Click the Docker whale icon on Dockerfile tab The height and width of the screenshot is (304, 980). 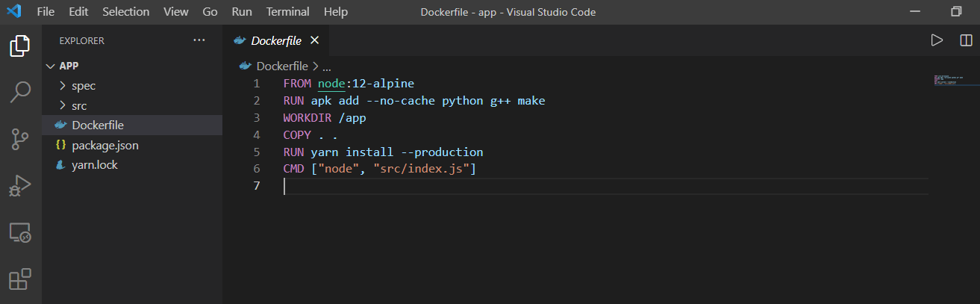[x=240, y=40]
